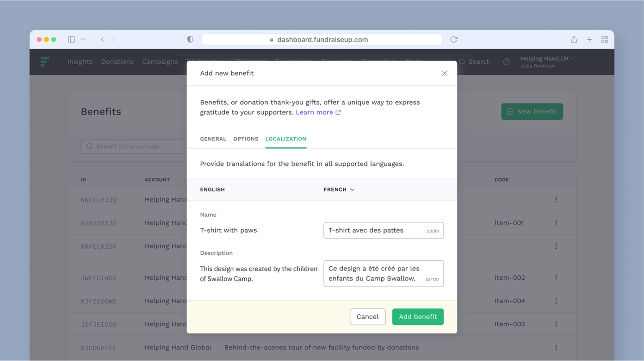644x361 pixels.
Task: Click the plus icon on New benefit button
Action: tap(509, 111)
